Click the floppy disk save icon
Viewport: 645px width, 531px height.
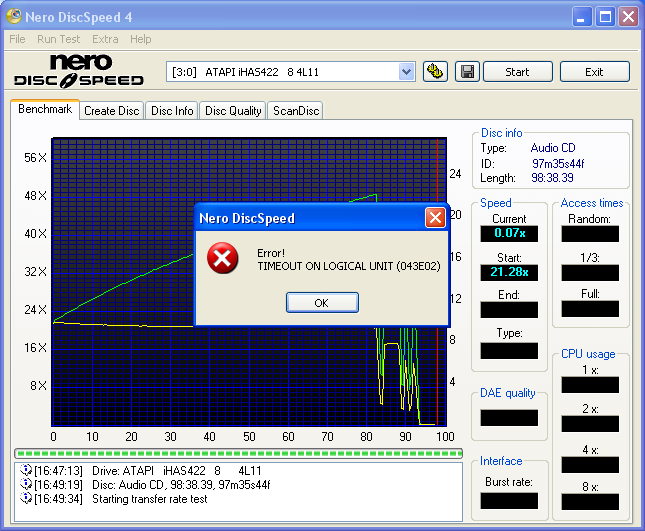[x=467, y=72]
